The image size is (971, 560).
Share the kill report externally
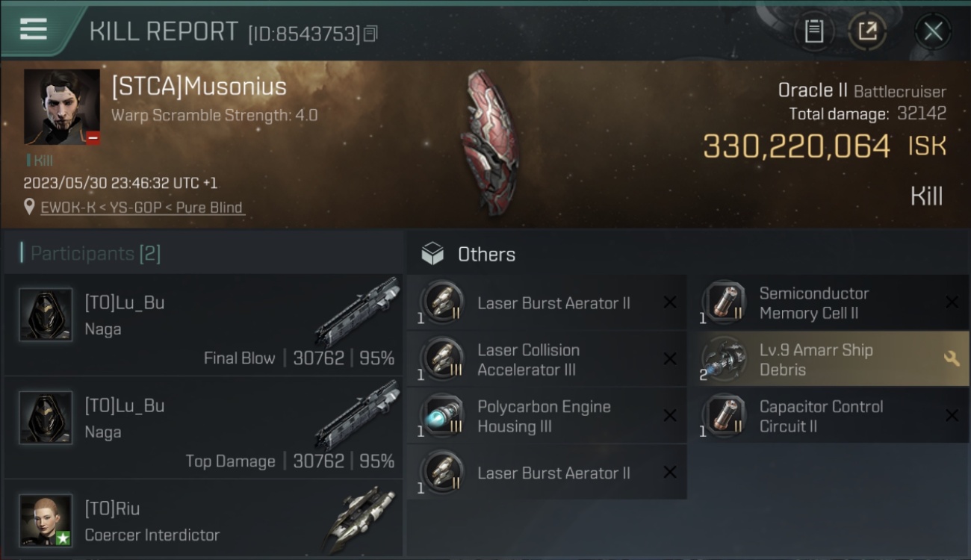point(867,31)
